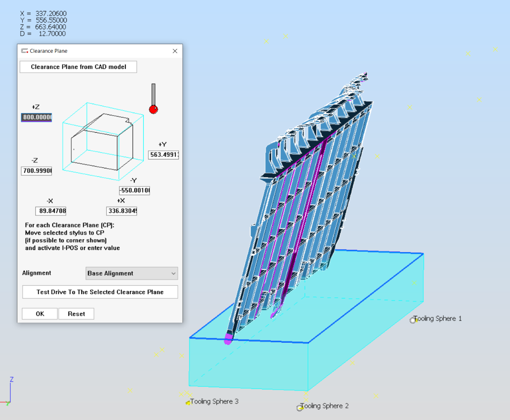Screen dimensions: 510x420
Task: Click the Clearance Plane dialog title icon
Action: click(x=25, y=51)
